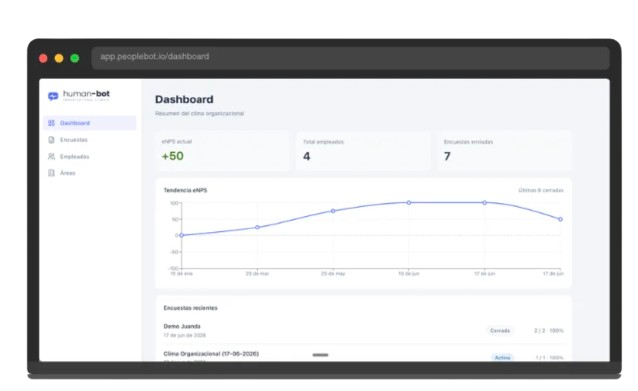
Task: Navigate to Áreas in the sidebar
Action: click(90, 173)
